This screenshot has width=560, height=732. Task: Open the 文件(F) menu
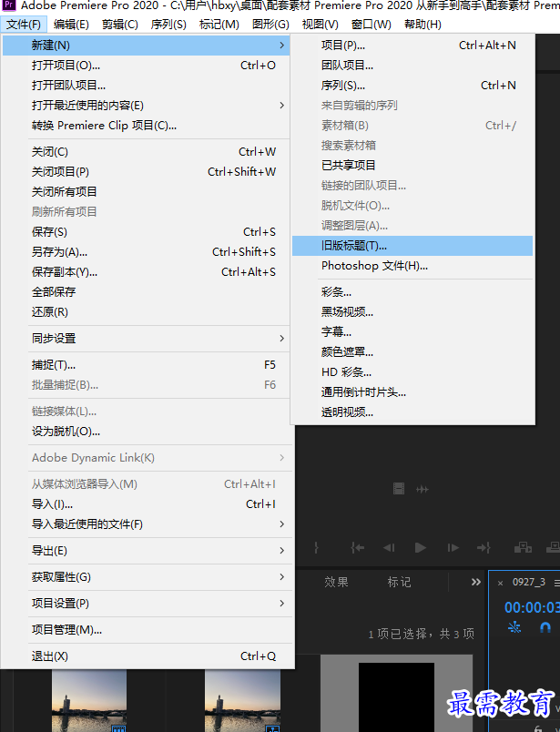[24, 24]
